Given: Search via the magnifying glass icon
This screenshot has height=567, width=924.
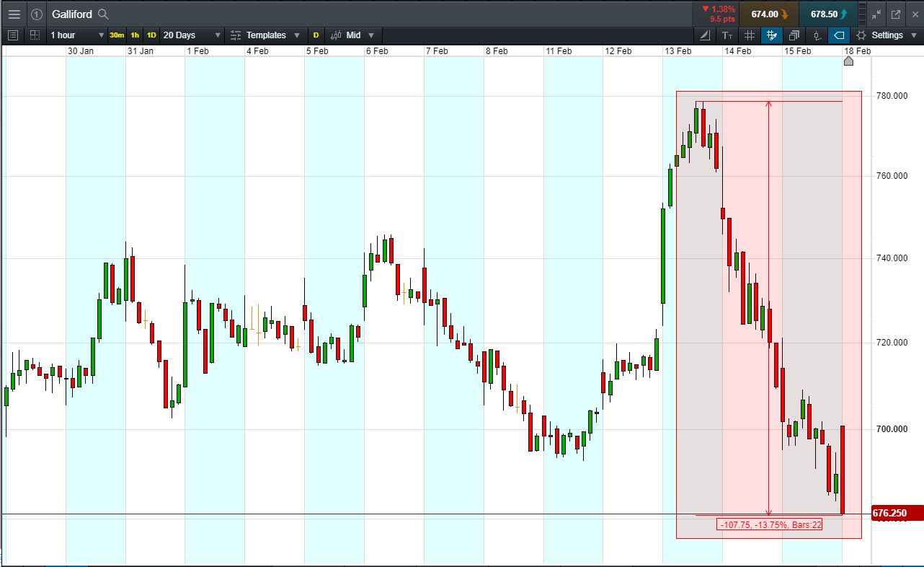Looking at the screenshot, I should point(102,14).
